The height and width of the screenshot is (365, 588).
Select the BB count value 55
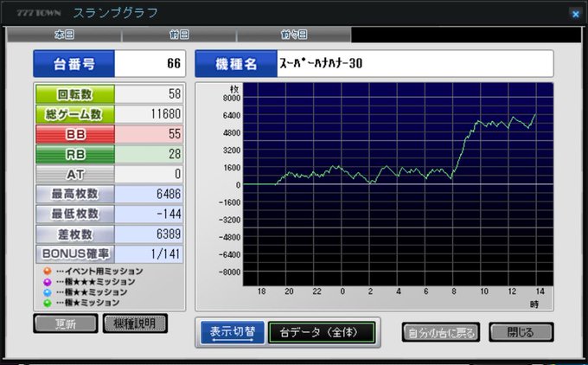(x=175, y=134)
